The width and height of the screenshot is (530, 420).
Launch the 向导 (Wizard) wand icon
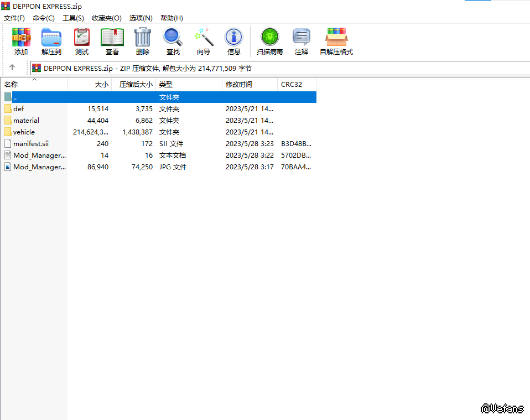tap(204, 42)
